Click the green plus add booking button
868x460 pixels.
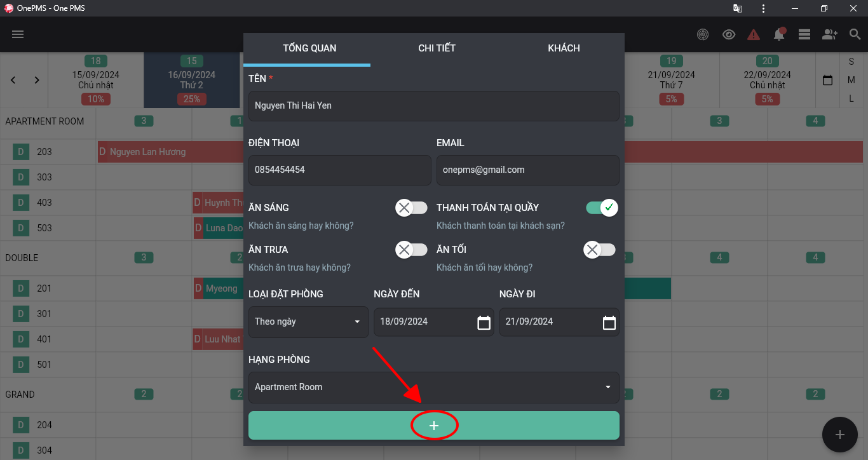(434, 426)
